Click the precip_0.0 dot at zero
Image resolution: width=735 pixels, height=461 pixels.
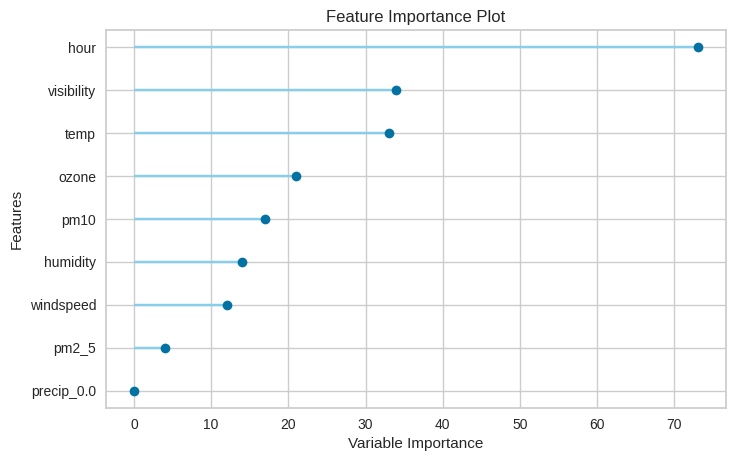134,391
